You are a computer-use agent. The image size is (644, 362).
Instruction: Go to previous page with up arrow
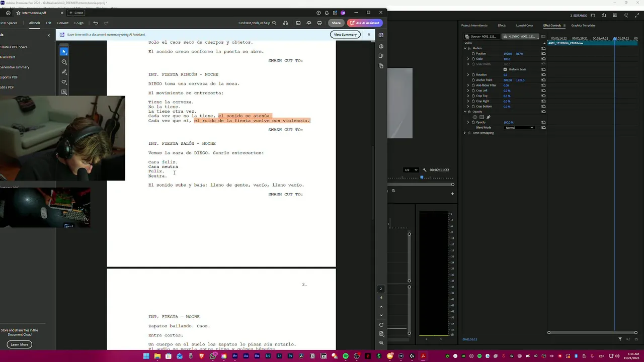[x=381, y=306]
